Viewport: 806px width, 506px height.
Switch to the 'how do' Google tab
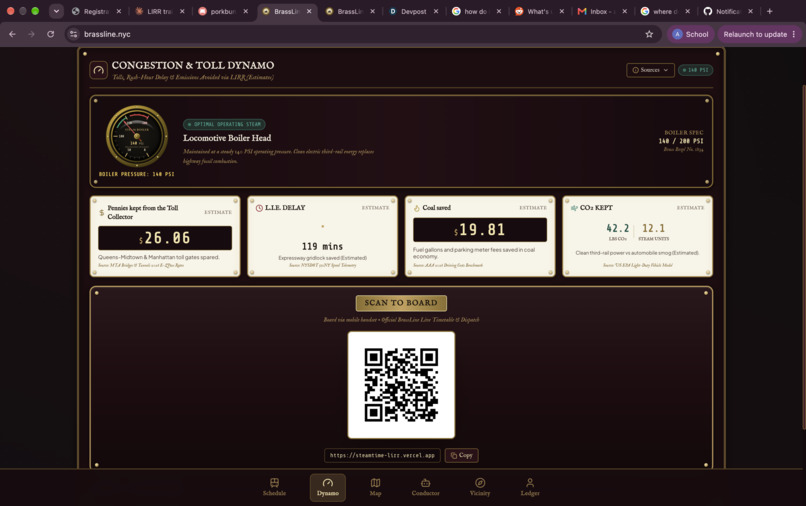(476, 11)
